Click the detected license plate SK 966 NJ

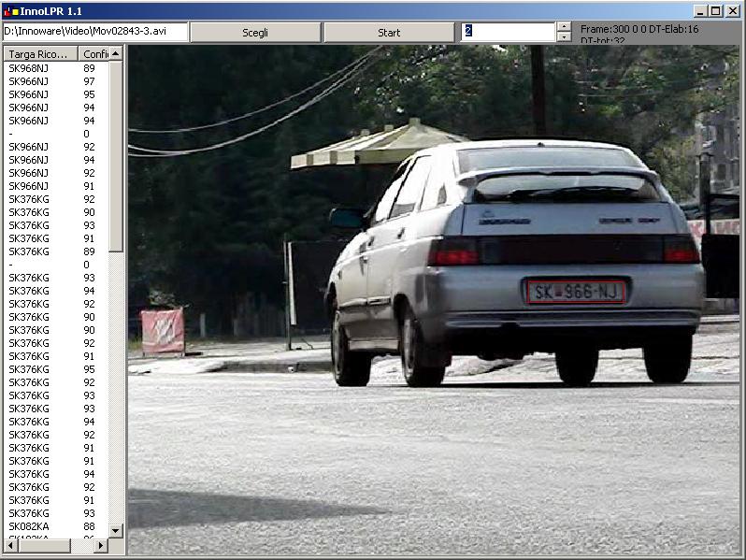tap(575, 292)
